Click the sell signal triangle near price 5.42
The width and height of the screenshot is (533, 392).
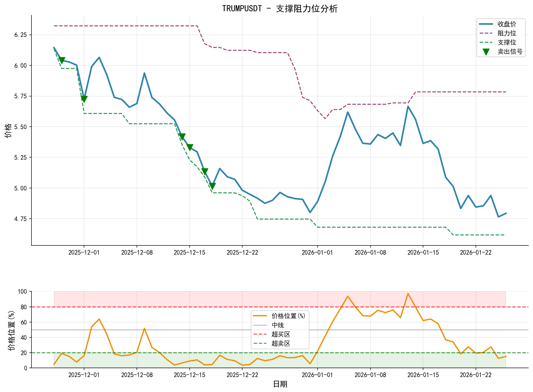[x=182, y=136]
